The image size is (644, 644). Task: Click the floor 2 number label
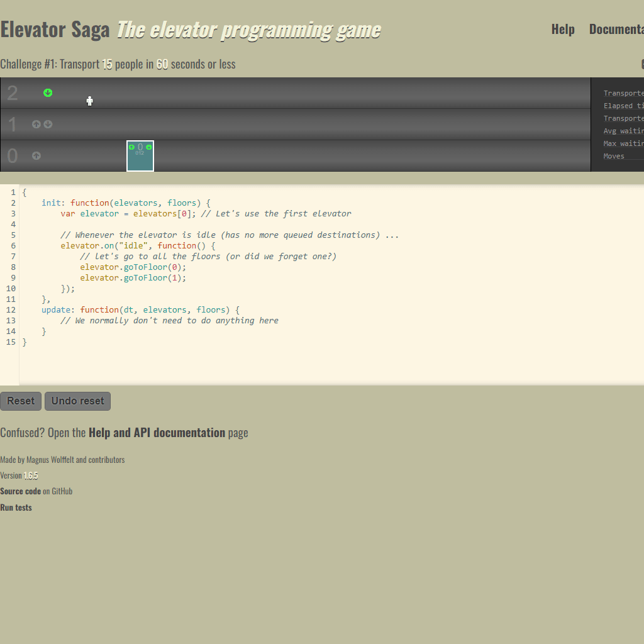[x=13, y=93]
